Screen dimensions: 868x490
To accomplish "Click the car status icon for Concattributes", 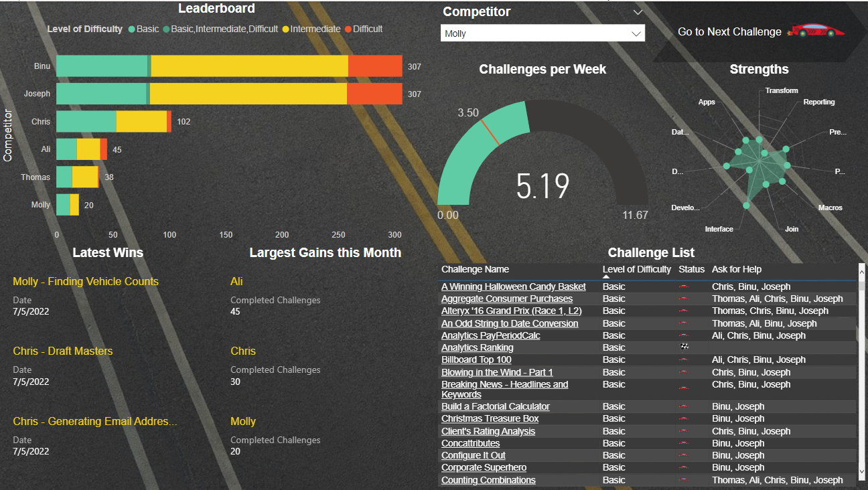I will coord(684,443).
